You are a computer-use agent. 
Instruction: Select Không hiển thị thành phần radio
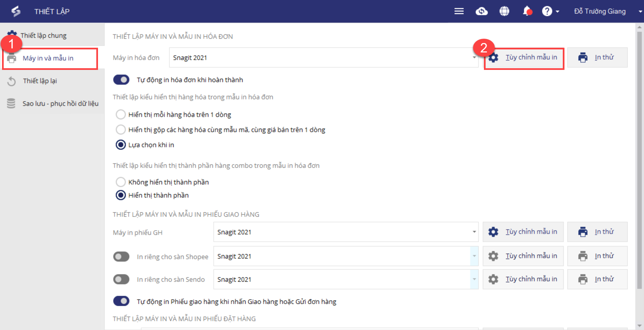[120, 182]
